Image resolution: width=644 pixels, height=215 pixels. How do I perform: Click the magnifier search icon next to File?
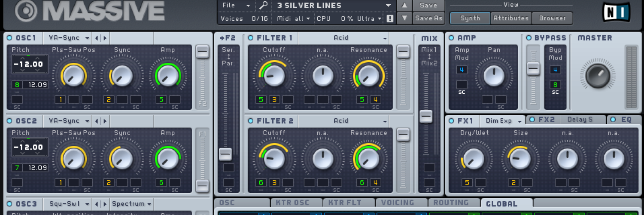point(263,6)
